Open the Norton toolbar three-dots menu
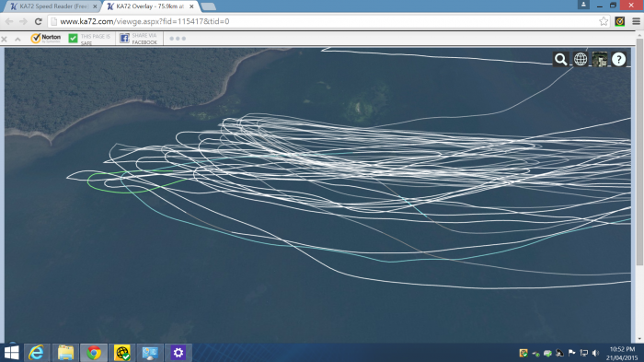 coord(178,39)
